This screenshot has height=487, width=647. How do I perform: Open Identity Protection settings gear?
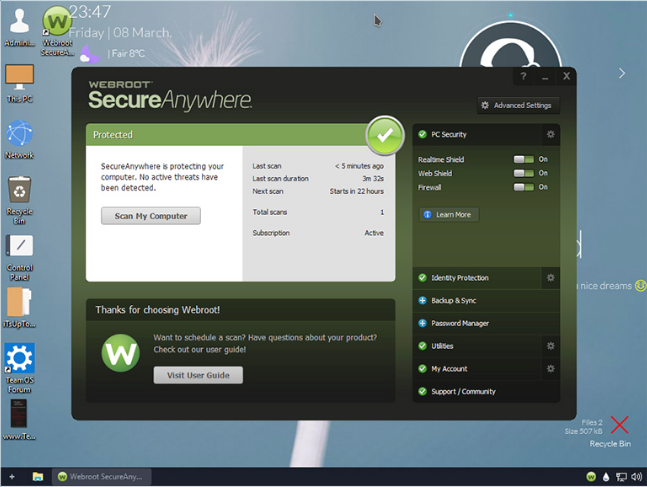pos(550,278)
